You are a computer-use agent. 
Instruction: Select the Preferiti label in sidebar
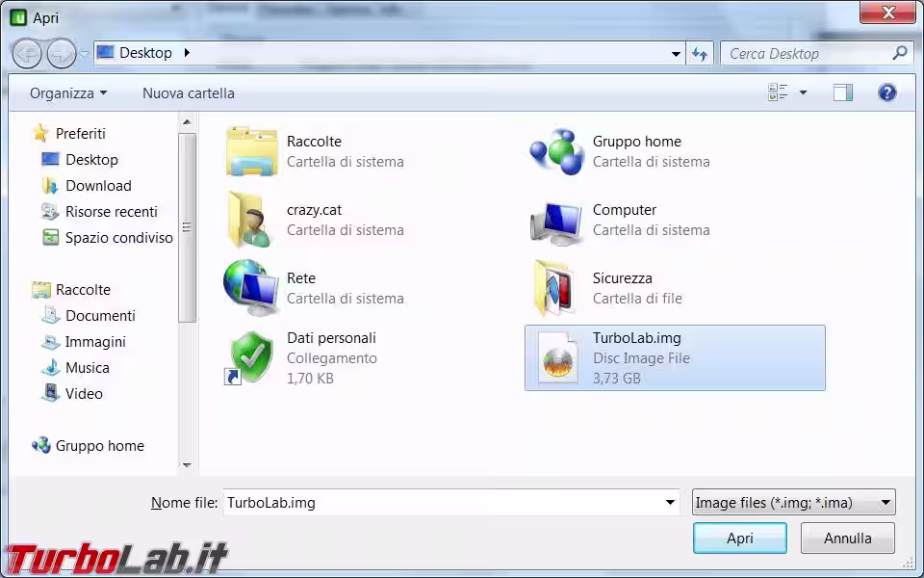click(80, 133)
